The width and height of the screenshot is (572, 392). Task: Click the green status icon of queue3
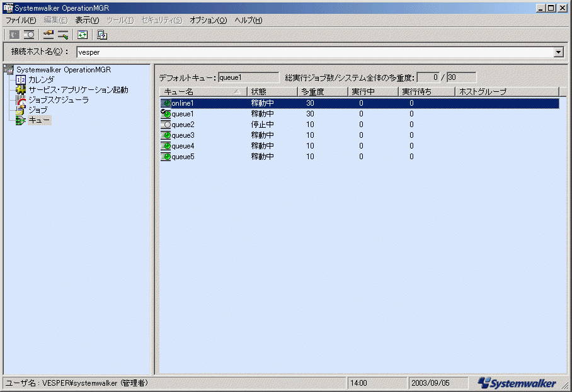pyautogui.click(x=166, y=135)
